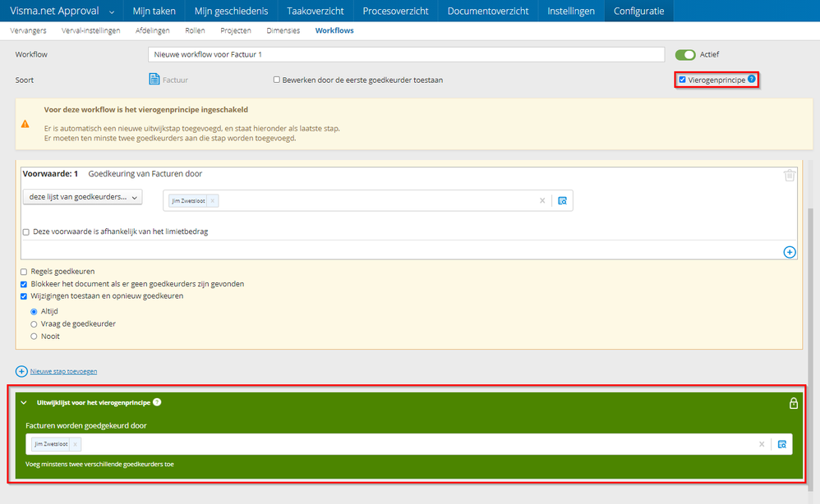Open Mijn geschiedenis menu item

pos(231,11)
